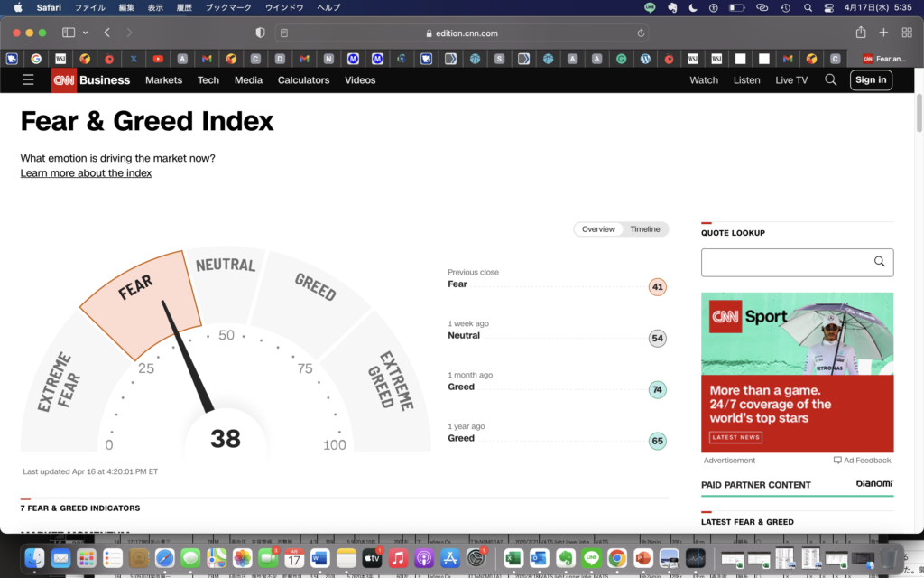Open a new Safari tab with plus
Image resolution: width=924 pixels, height=578 pixels.
[883, 33]
